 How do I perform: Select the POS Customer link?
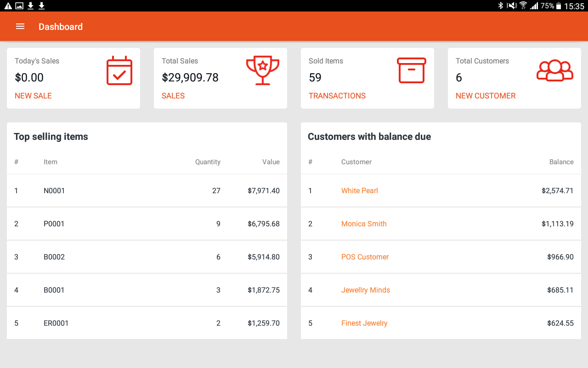coord(365,257)
